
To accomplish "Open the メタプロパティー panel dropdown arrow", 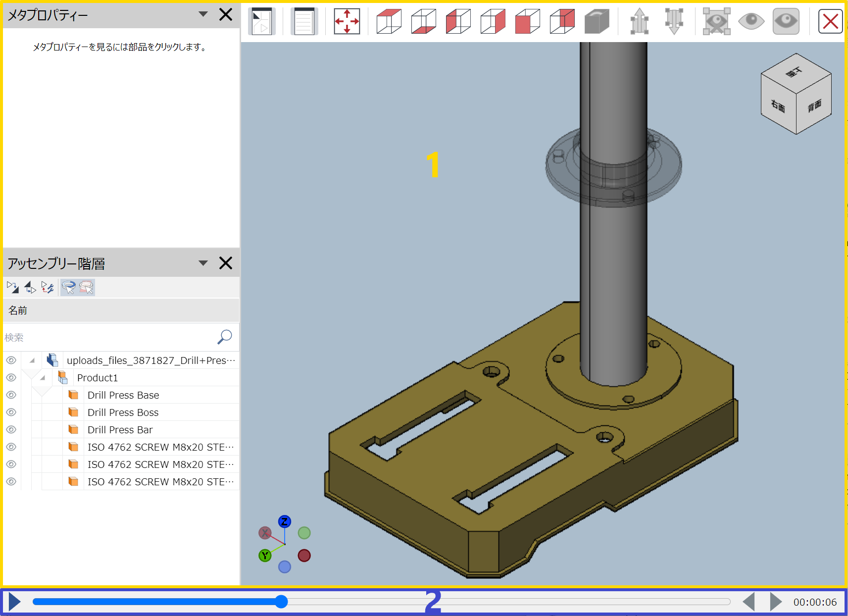I will (203, 14).
